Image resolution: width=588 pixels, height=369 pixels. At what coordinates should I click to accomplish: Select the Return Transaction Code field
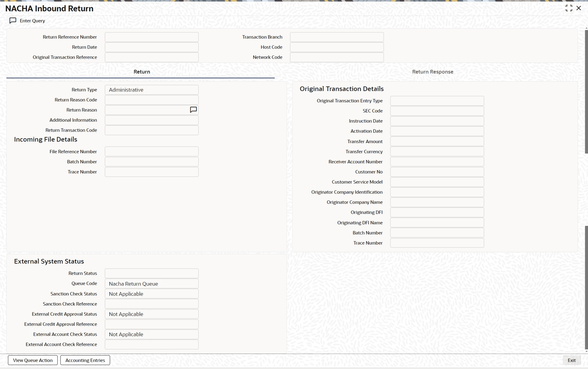(x=152, y=130)
